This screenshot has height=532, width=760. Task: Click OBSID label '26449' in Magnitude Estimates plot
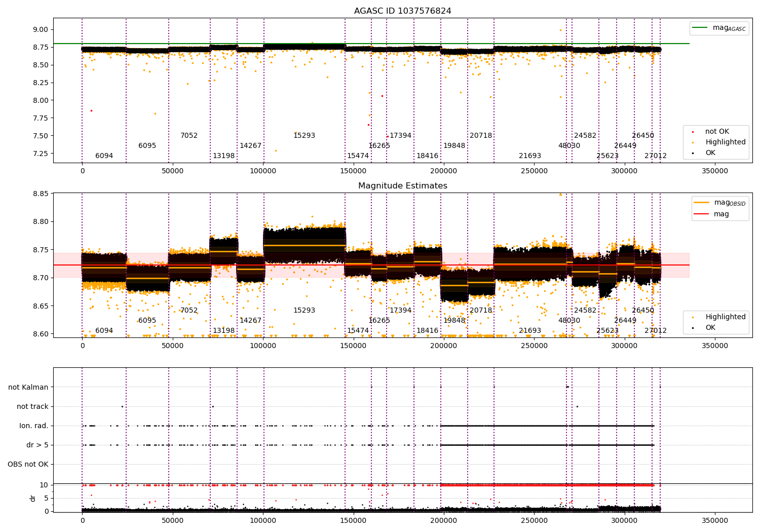(x=625, y=321)
